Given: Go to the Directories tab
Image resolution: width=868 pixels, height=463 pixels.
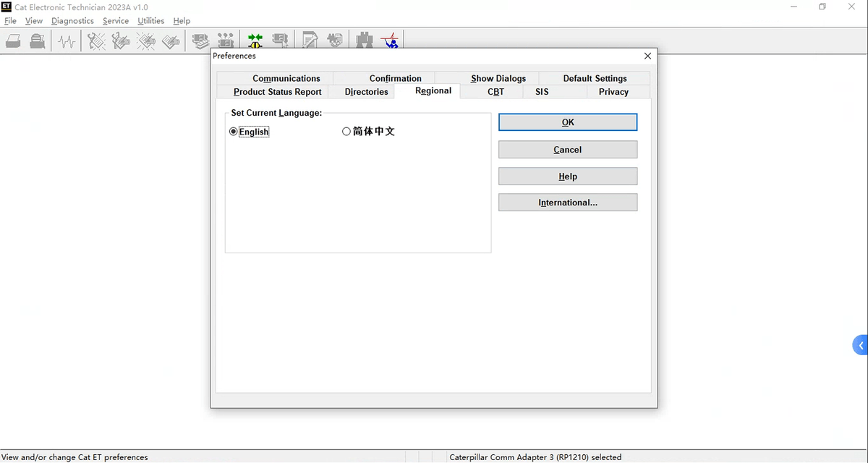Looking at the screenshot, I should pos(366,92).
